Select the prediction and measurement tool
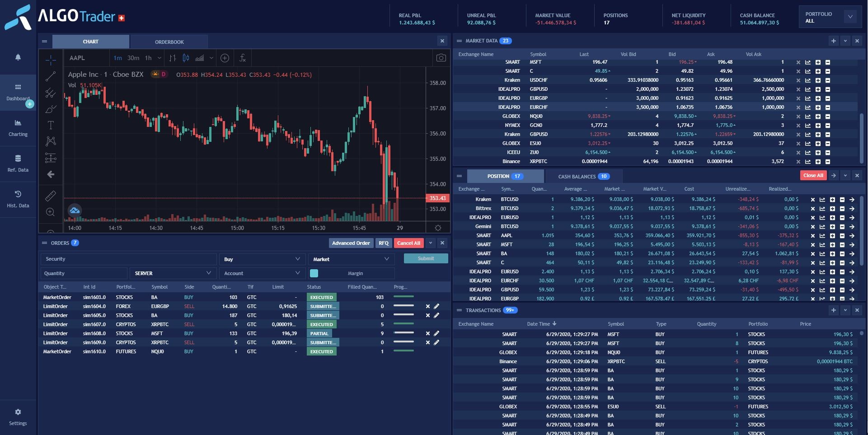This screenshot has height=435, width=868. coord(51,158)
